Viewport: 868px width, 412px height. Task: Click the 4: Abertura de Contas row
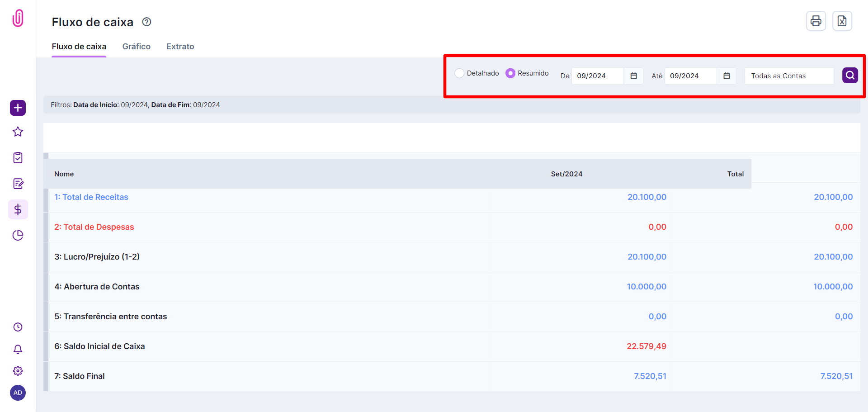(x=452, y=287)
